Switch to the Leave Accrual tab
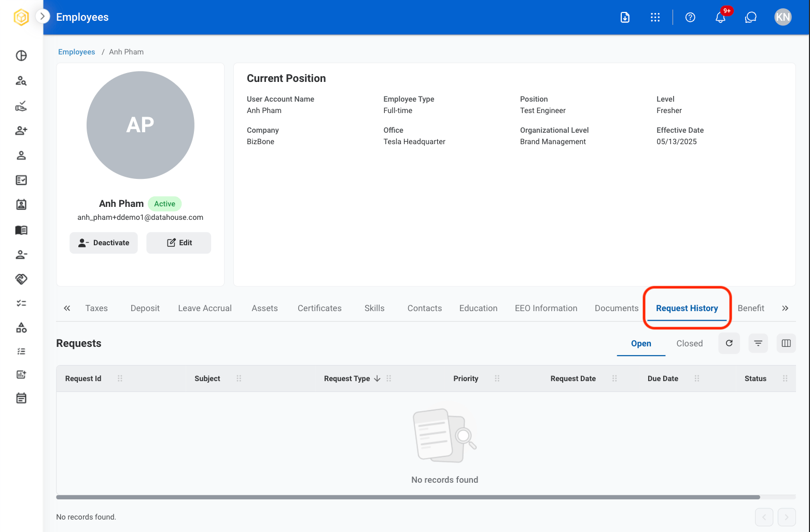 [205, 308]
